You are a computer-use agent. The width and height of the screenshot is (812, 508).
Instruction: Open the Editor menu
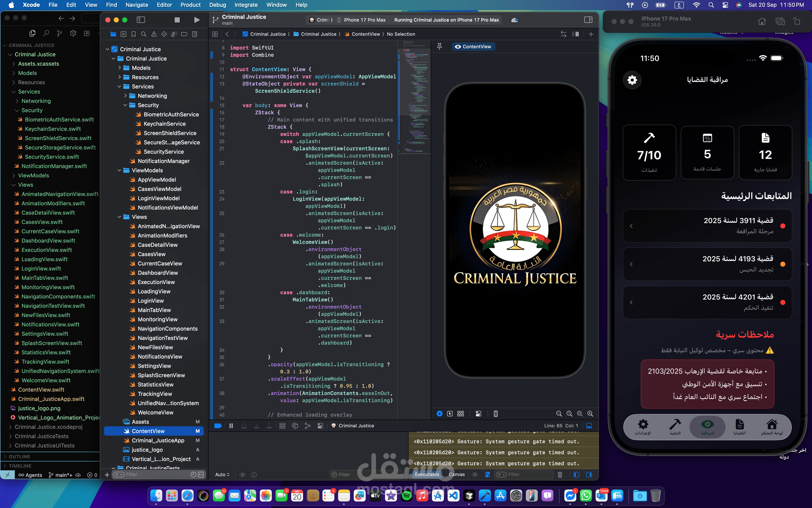(x=164, y=5)
